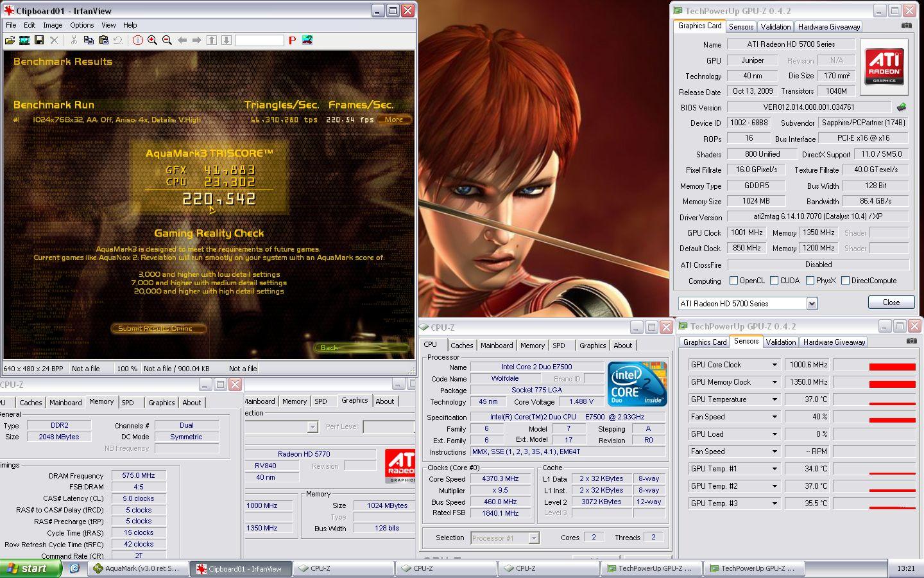
Task: Enable the CUDA checkbox in GPU-Z
Action: coord(774,281)
